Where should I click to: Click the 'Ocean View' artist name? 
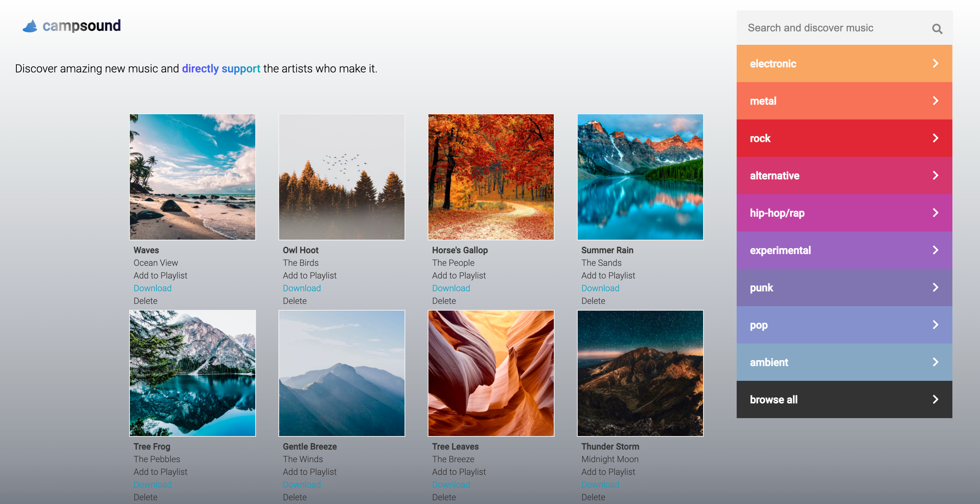(x=156, y=263)
